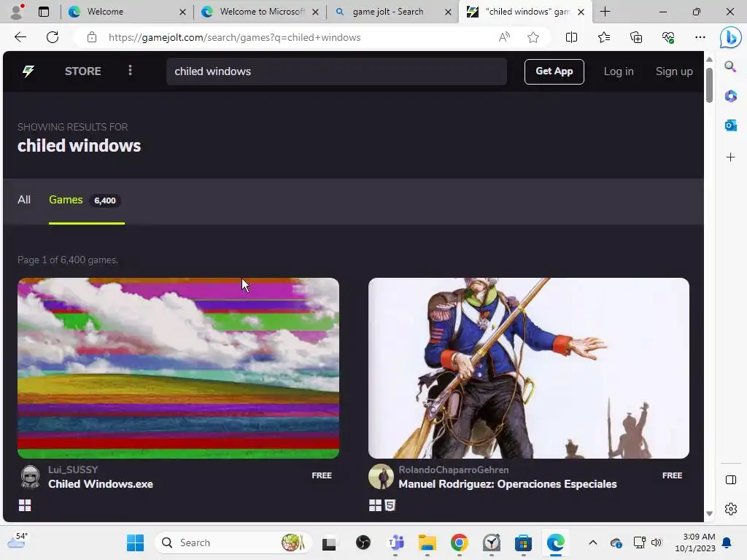Show hidden system tray icons
The width and height of the screenshot is (747, 560).
[x=592, y=542]
